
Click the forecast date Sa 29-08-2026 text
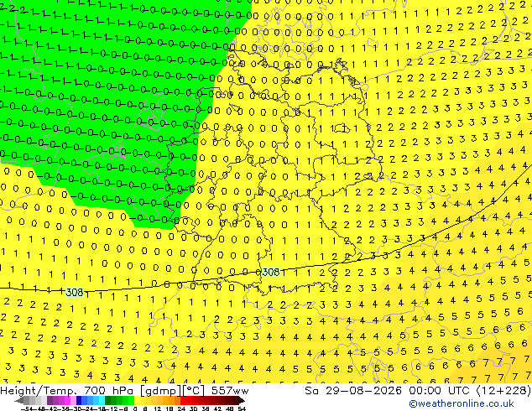355,391
